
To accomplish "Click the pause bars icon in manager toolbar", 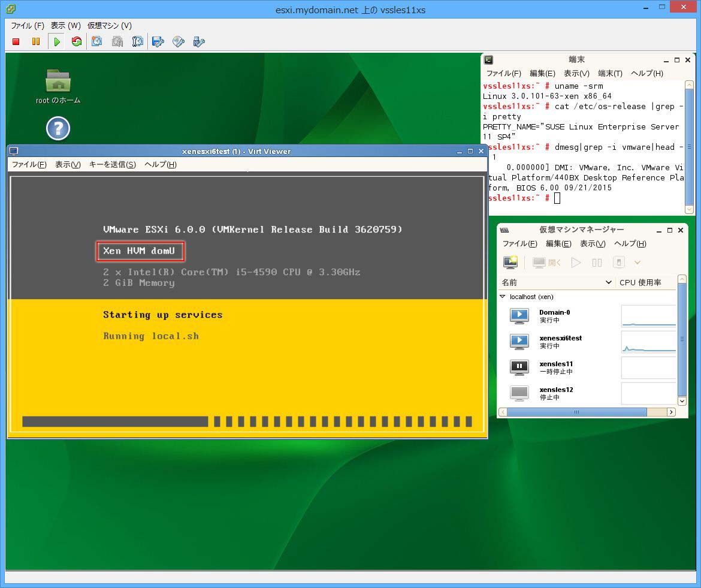I will [x=597, y=263].
